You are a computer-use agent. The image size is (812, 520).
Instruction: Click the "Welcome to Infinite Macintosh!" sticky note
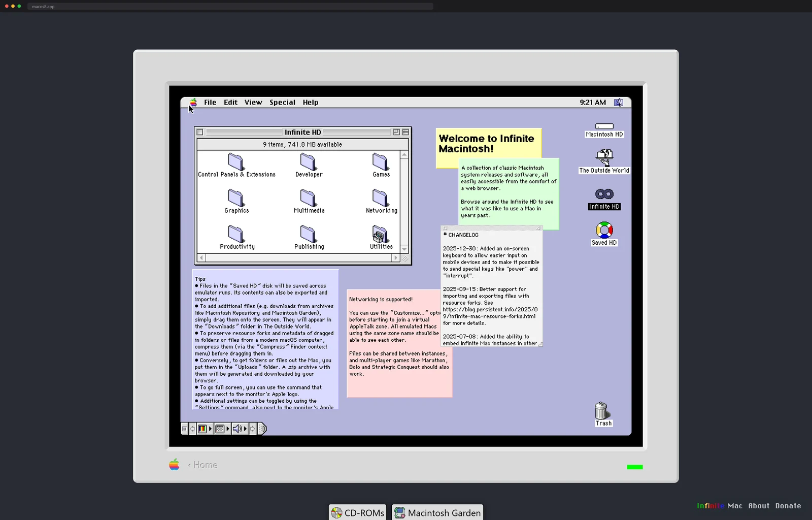[487, 144]
